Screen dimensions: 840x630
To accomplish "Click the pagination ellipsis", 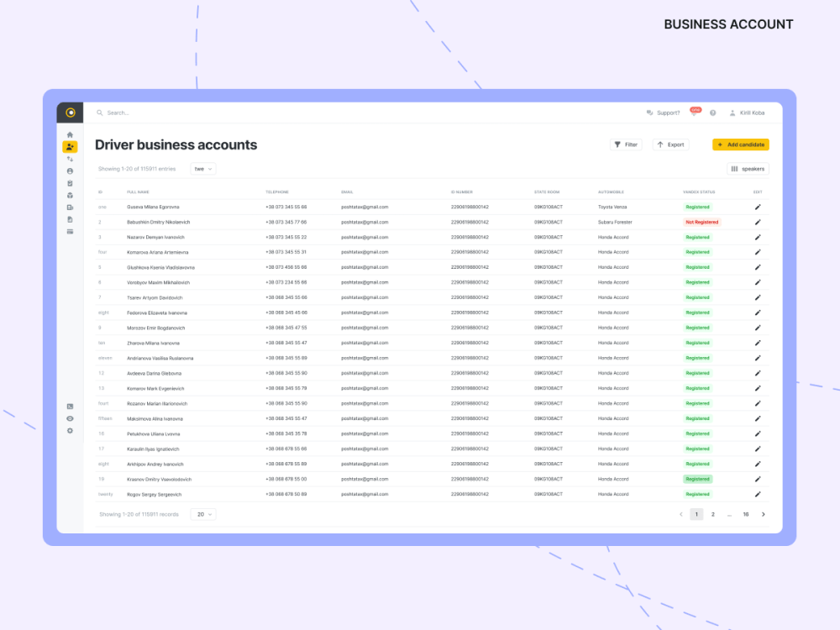I will (x=729, y=514).
